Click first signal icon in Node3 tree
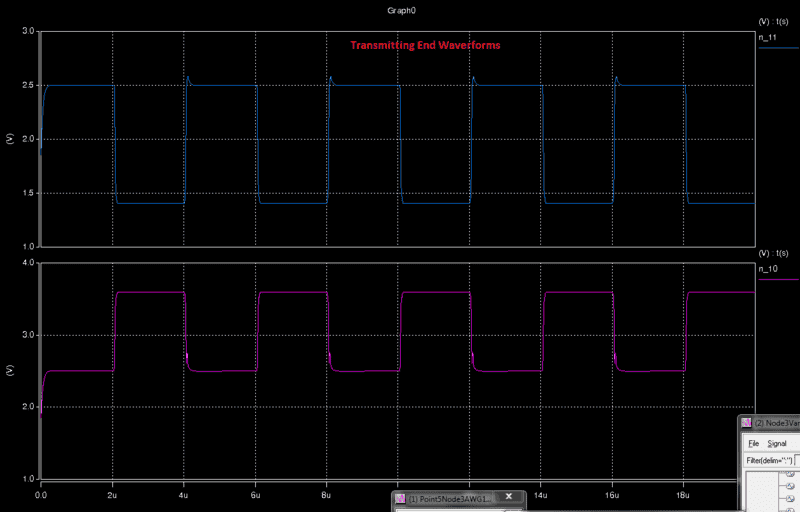 click(789, 474)
